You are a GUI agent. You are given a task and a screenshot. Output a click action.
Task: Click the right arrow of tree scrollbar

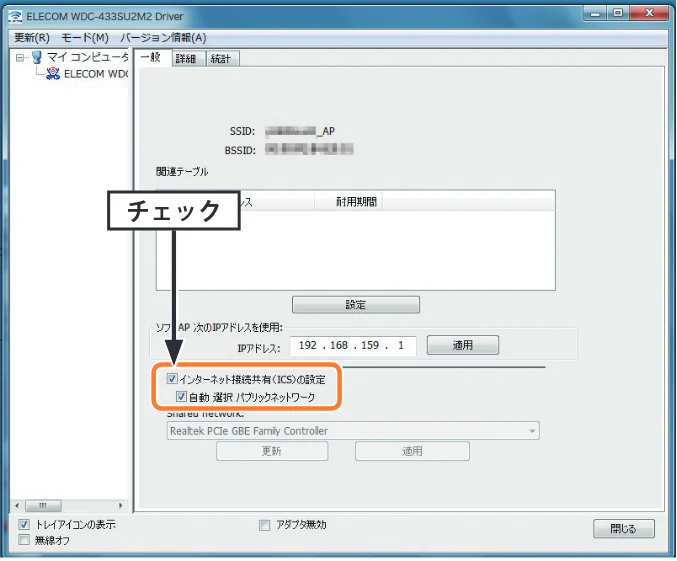(x=120, y=505)
